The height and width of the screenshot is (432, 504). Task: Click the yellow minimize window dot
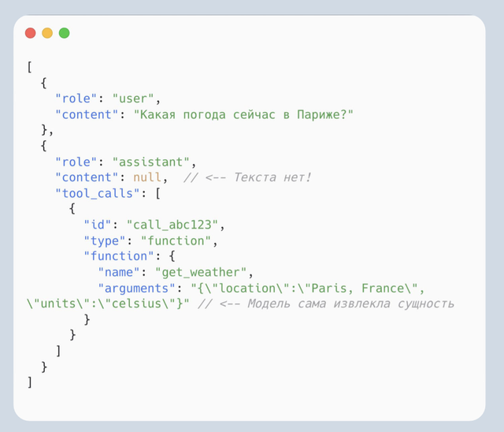click(x=47, y=33)
